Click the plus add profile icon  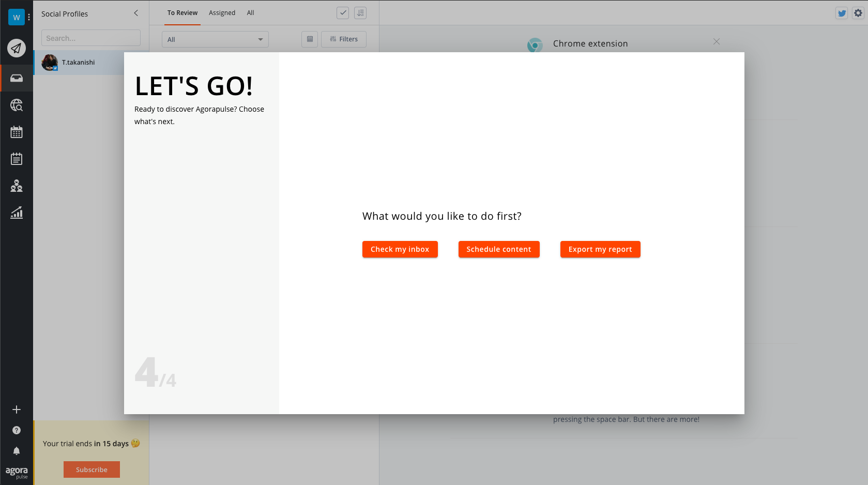(x=17, y=410)
